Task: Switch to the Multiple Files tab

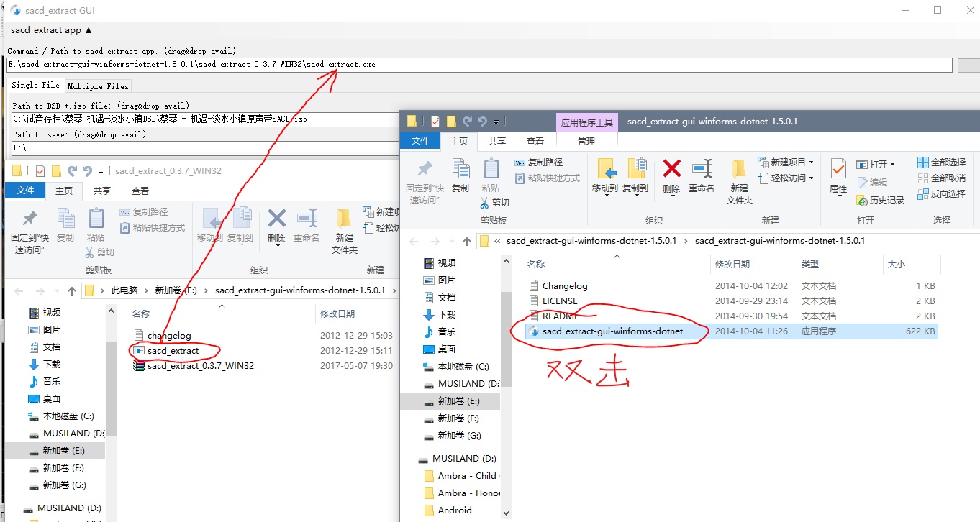Action: click(98, 86)
